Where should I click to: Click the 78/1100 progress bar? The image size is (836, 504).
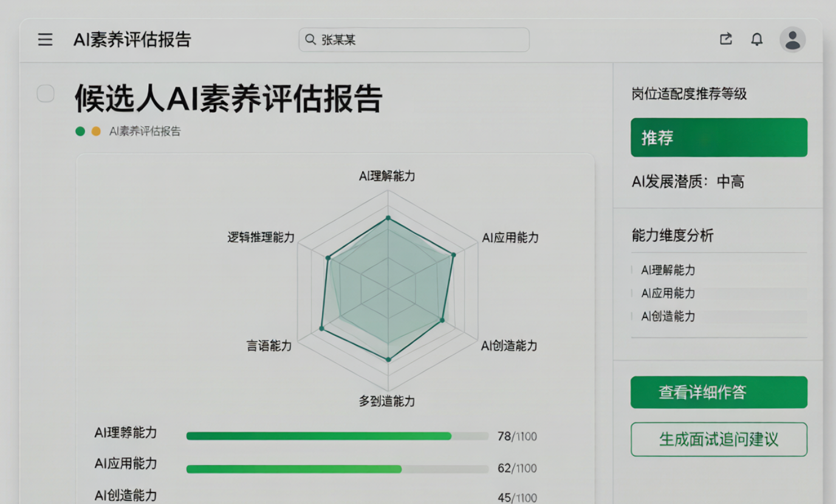pyautogui.click(x=337, y=436)
